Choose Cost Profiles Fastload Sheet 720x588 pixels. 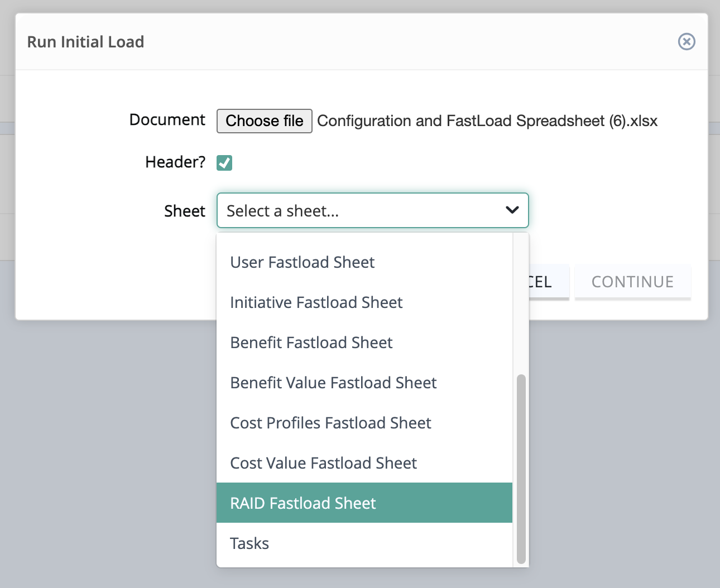[364, 423]
